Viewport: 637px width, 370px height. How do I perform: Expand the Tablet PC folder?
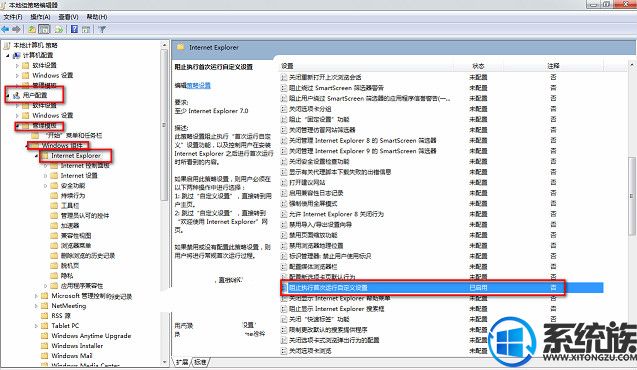pyautogui.click(x=36, y=326)
